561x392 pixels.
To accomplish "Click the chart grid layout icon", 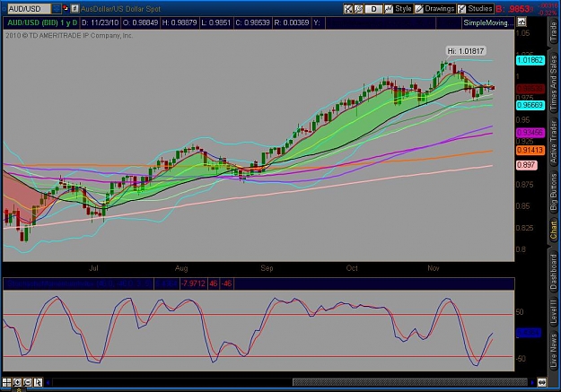I will coord(7,382).
